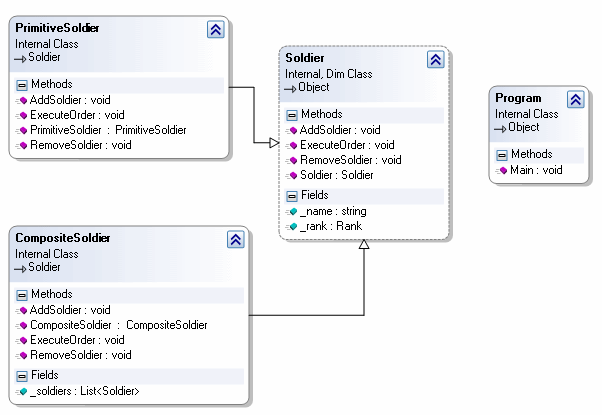Click the Main method icon in Program

502,170
